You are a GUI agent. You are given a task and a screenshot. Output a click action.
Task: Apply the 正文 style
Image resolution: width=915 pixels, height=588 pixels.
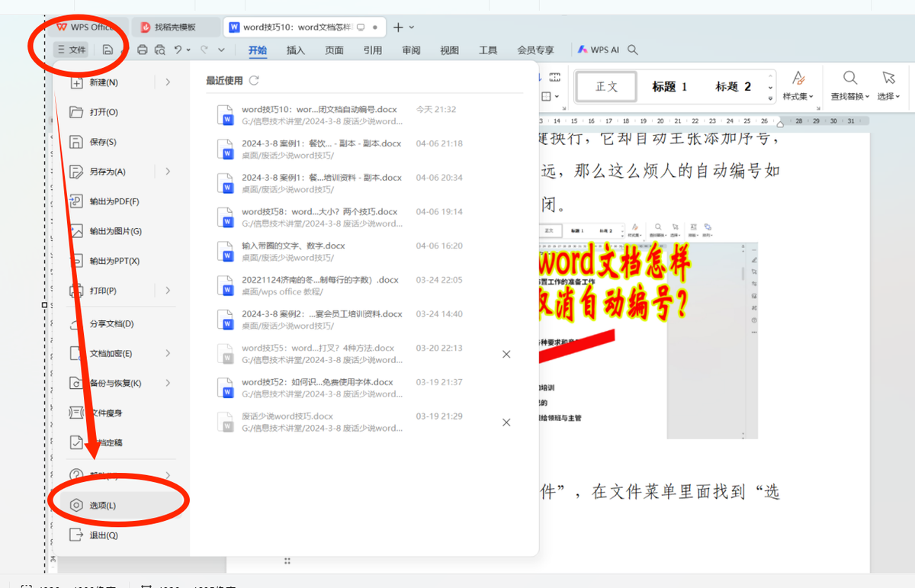607,87
